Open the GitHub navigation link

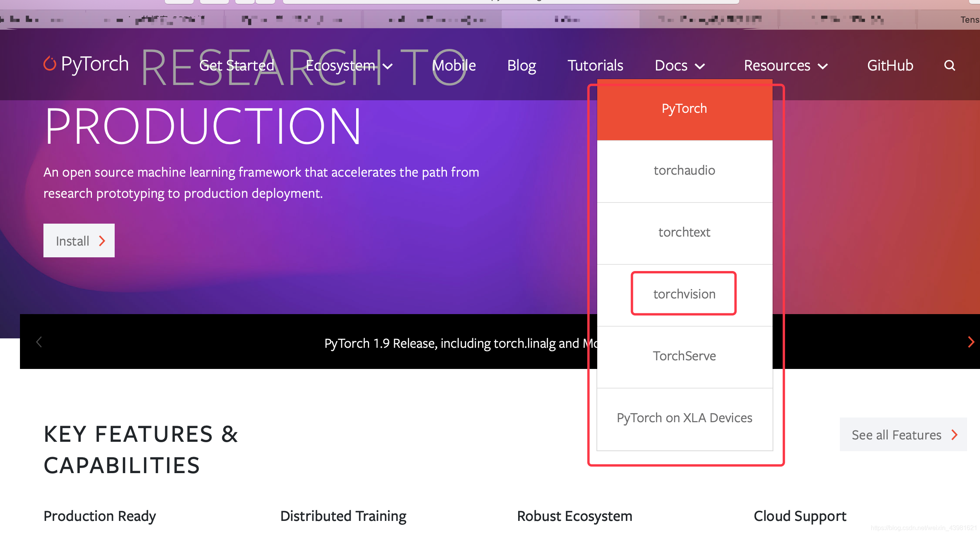[x=890, y=65]
